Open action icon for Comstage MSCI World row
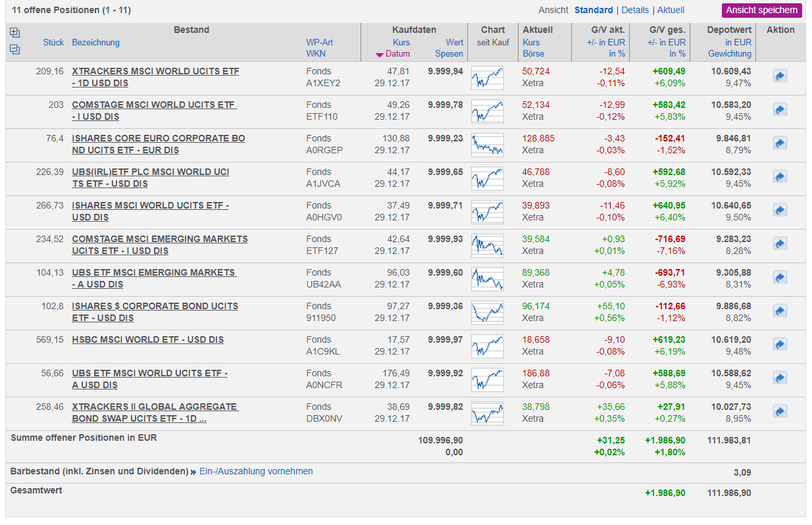Viewport: 812px width, 525px height. (780, 110)
